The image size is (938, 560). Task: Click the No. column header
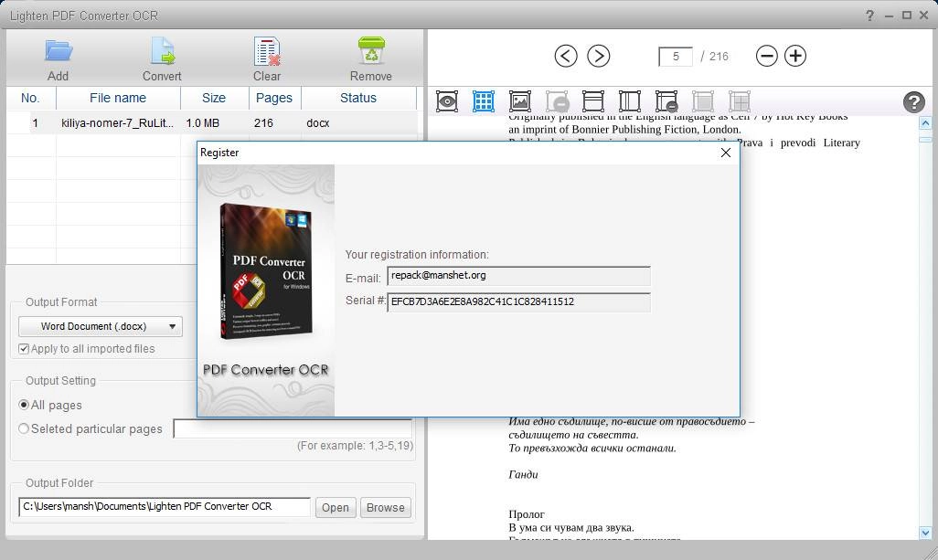coord(30,98)
